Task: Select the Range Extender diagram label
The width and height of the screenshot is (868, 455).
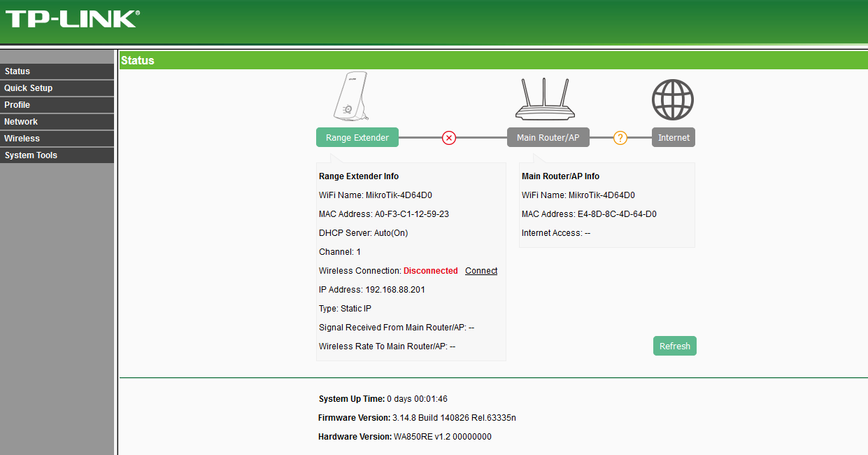Action: pyautogui.click(x=357, y=138)
